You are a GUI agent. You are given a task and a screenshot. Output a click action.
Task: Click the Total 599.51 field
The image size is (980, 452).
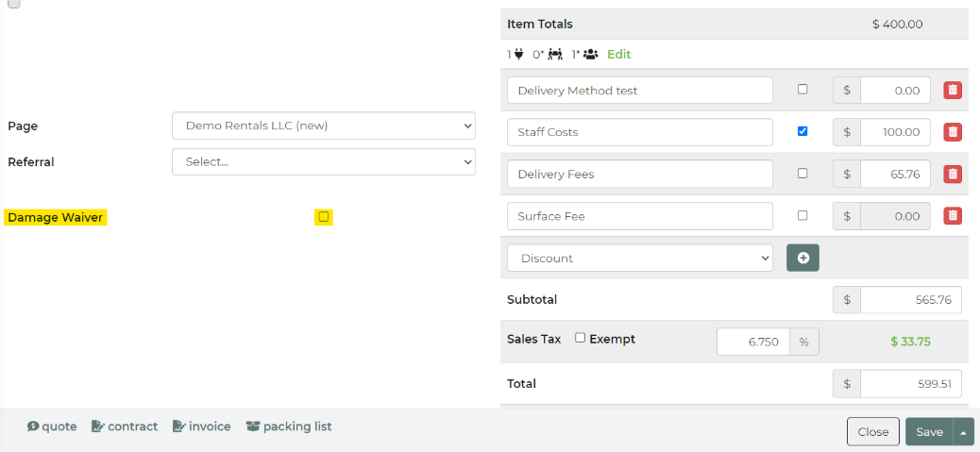(911, 384)
